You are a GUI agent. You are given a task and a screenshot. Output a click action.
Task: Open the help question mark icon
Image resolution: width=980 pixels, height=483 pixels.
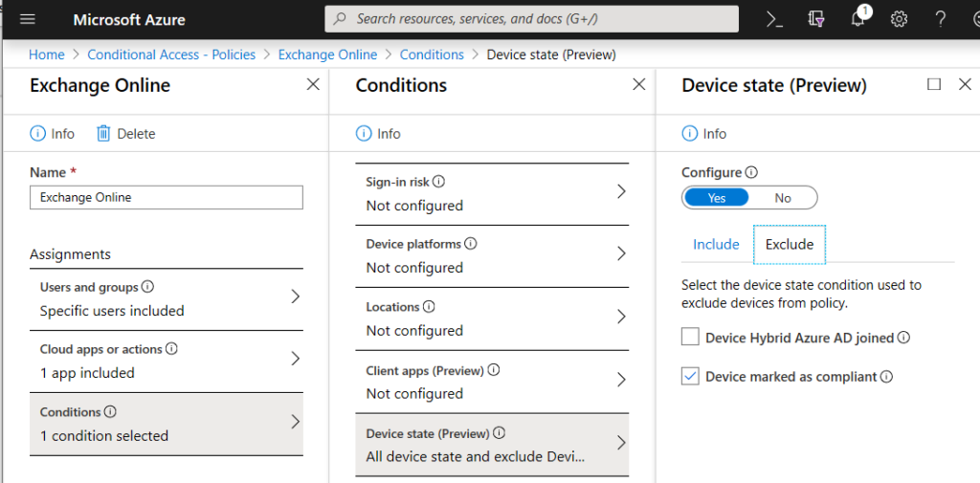point(940,19)
